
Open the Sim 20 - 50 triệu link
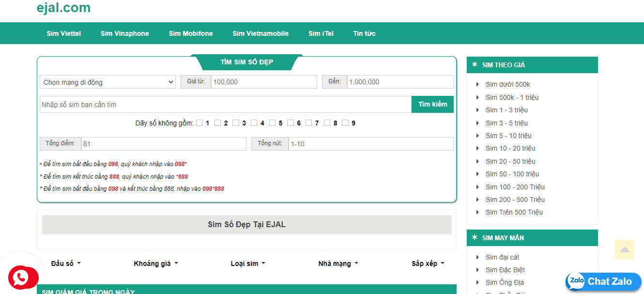(x=510, y=161)
